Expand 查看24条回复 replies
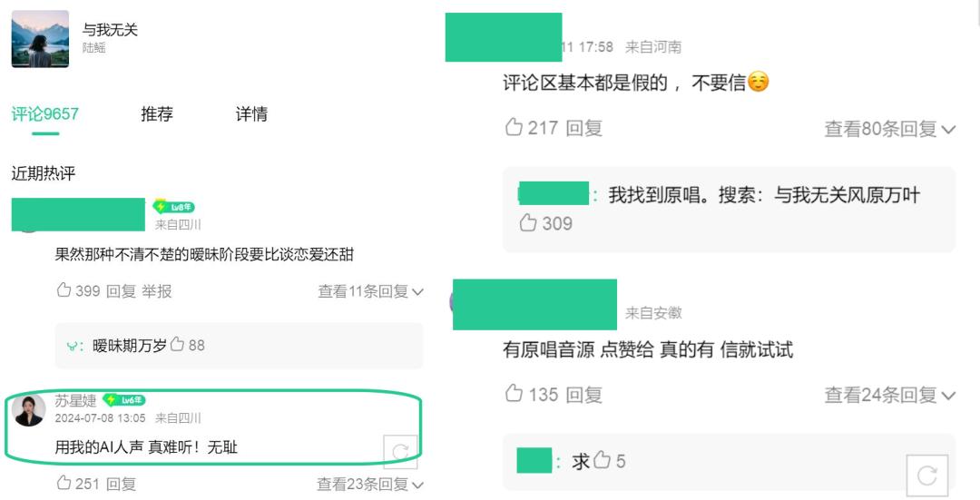Image resolution: width=980 pixels, height=500 pixels. point(889,395)
